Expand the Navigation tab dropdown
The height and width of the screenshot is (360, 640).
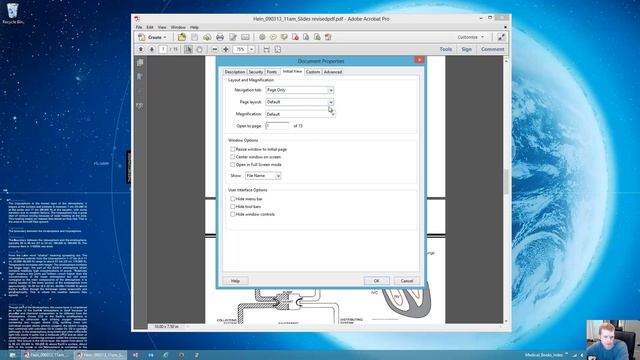(331, 90)
